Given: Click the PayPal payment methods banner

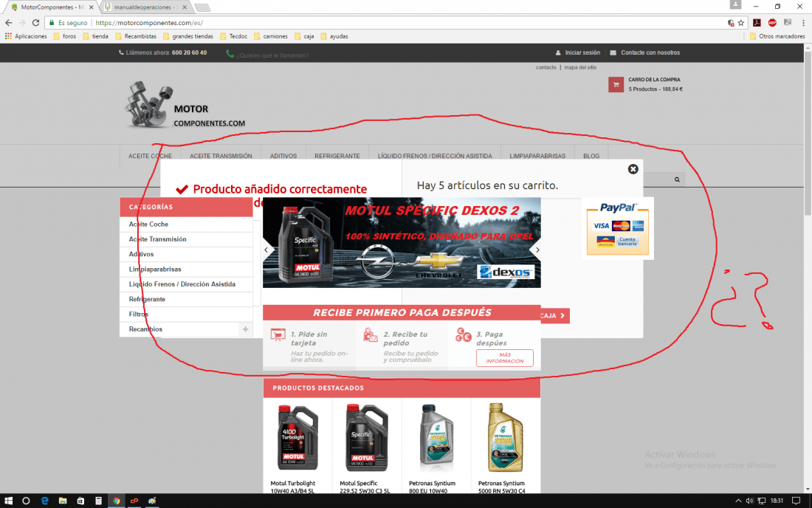Looking at the screenshot, I should point(617,228).
